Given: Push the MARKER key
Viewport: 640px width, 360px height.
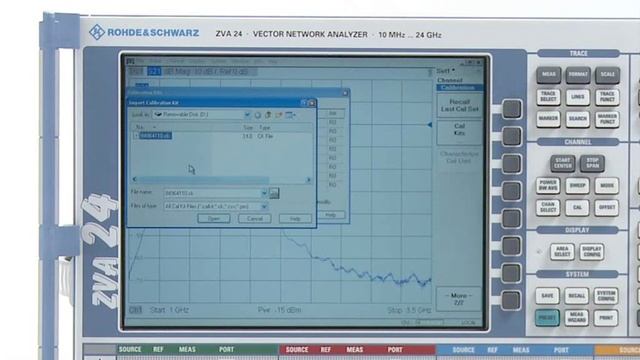Looking at the screenshot, I should (548, 119).
